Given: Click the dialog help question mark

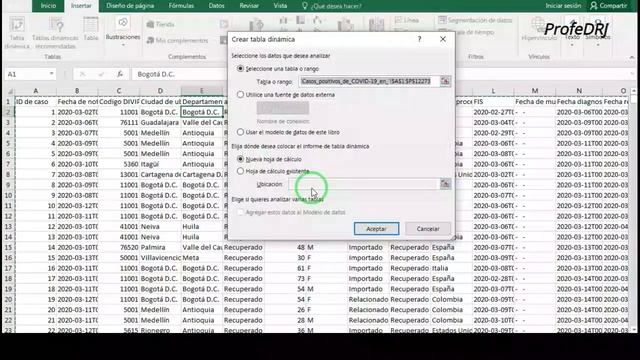Looking at the screenshot, I should [419, 39].
